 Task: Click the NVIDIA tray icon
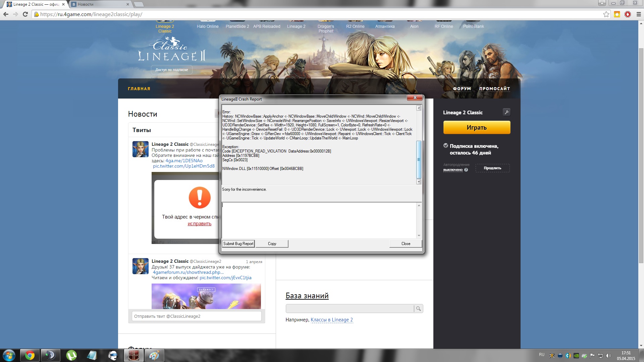(576, 356)
